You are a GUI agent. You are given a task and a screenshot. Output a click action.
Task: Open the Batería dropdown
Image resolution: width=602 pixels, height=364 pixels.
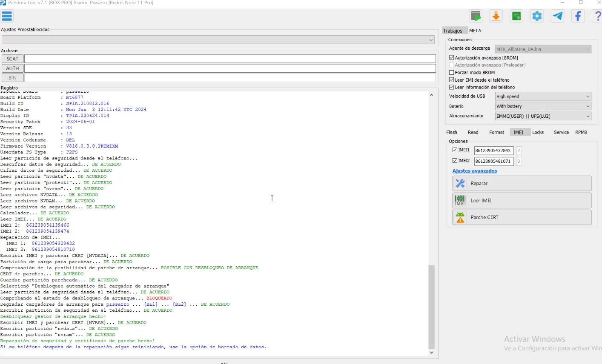tap(543, 106)
